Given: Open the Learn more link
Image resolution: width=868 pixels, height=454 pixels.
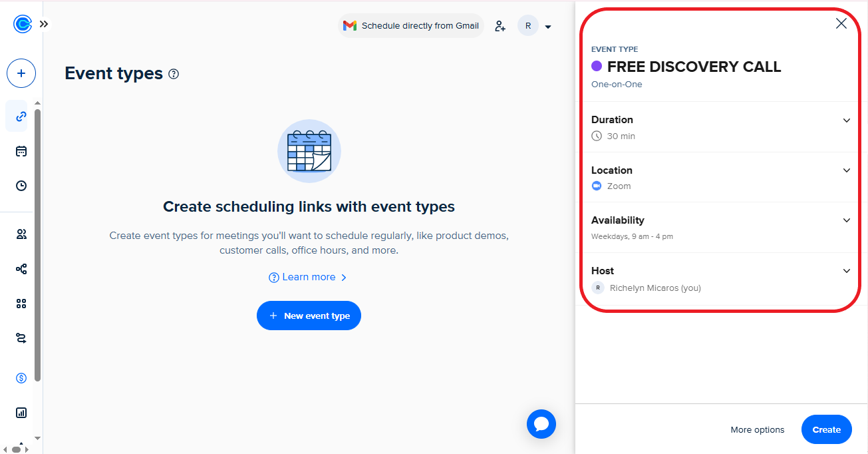Looking at the screenshot, I should (x=308, y=277).
